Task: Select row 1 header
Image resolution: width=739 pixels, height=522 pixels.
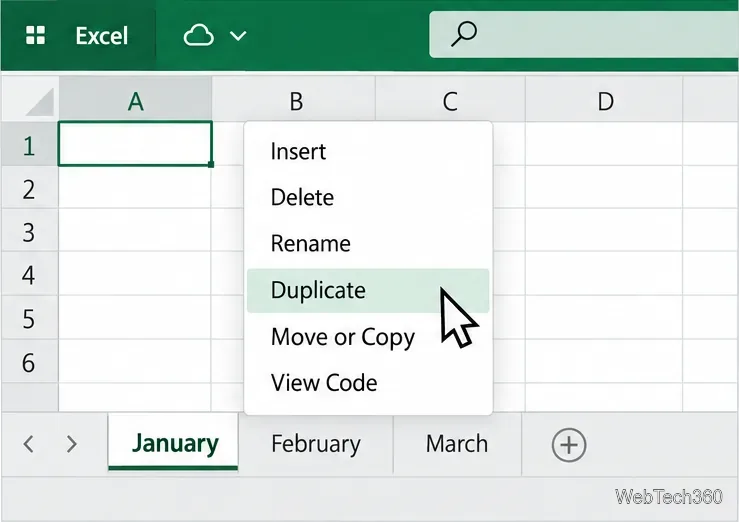Action: pos(29,144)
